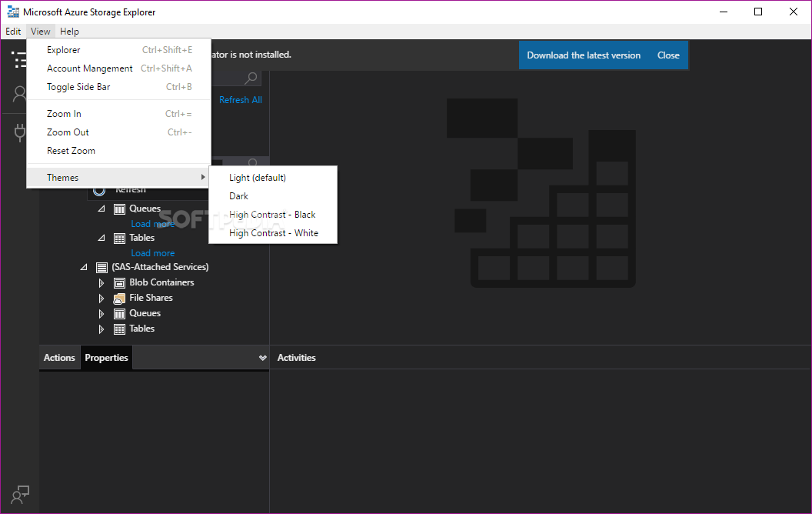Collapse the Actions/Properties panel chevron
This screenshot has width=812, height=514.
[262, 358]
